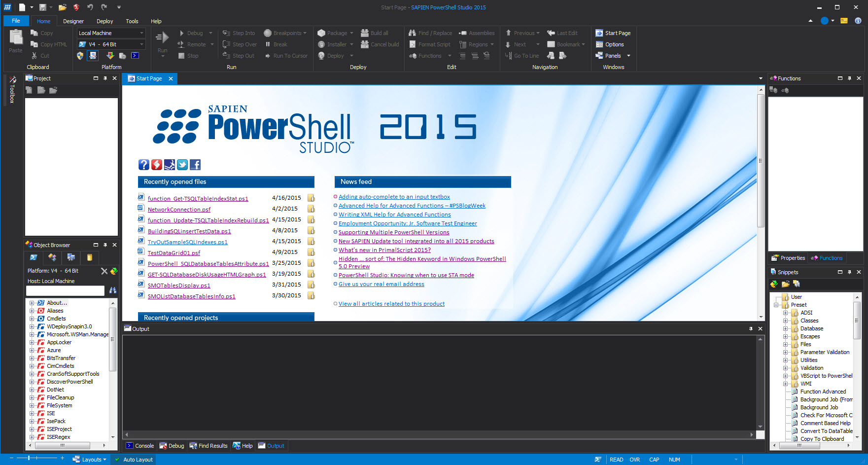The image size is (868, 465).
Task: Click the elevated shield icon in Platform group
Action: [x=80, y=56]
